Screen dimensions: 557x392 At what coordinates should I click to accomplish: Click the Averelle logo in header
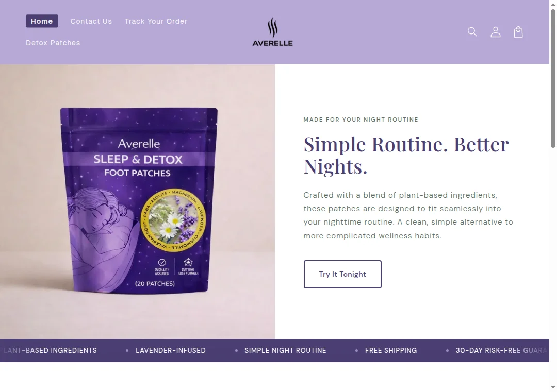point(272,32)
